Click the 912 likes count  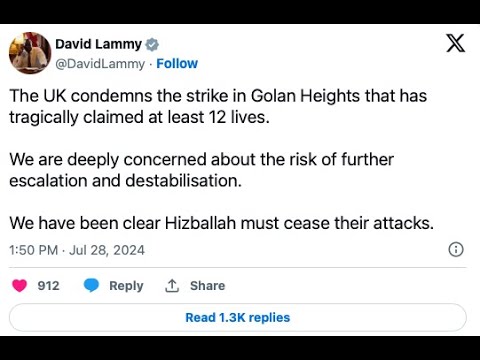click(49, 286)
